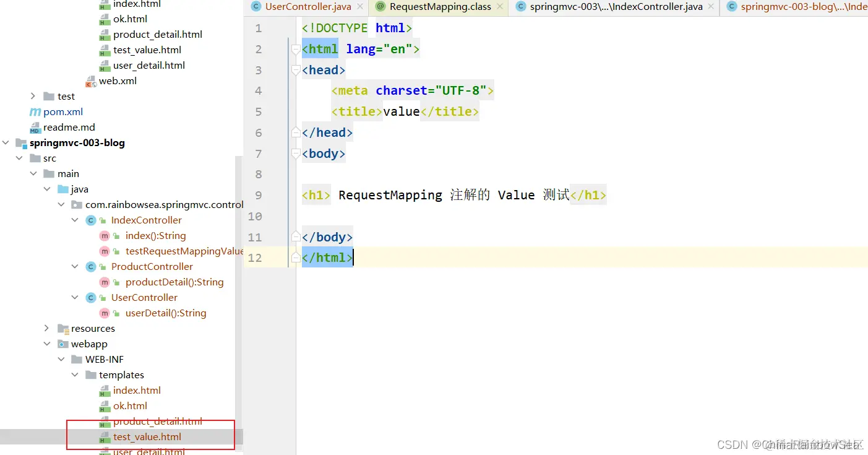The width and height of the screenshot is (868, 455).
Task: Collapse the IndexController class node
Action: [x=75, y=220]
